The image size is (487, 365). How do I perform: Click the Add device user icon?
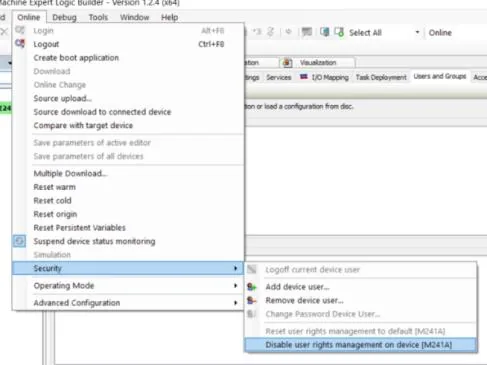[x=252, y=287]
